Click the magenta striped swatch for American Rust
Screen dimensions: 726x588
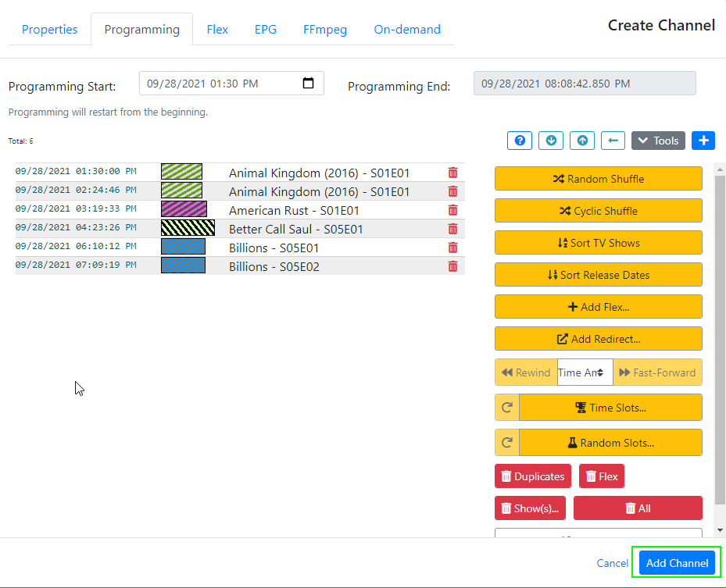coord(184,209)
